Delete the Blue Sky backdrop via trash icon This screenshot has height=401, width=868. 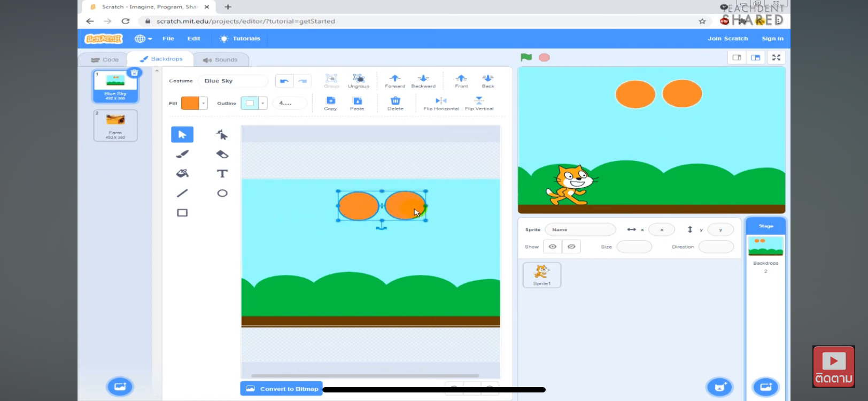pos(135,73)
